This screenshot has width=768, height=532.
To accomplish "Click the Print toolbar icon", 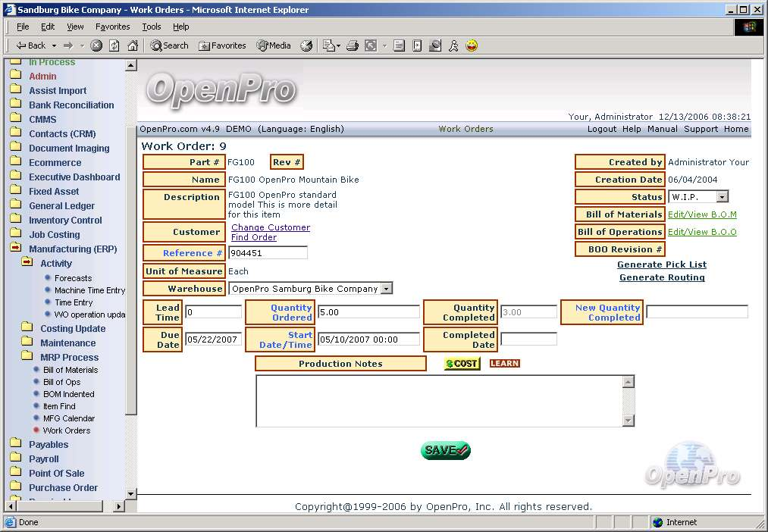I will [x=353, y=45].
